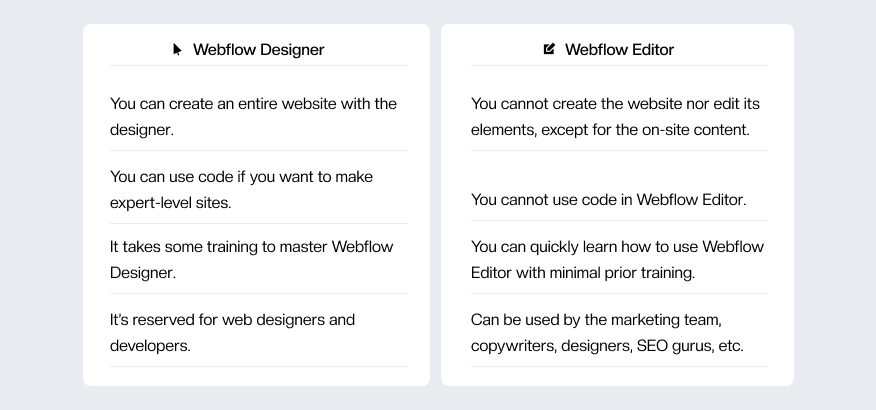This screenshot has height=410, width=876.
Task: Click the word 'Designer.' in the third left row
Action: tap(143, 273)
